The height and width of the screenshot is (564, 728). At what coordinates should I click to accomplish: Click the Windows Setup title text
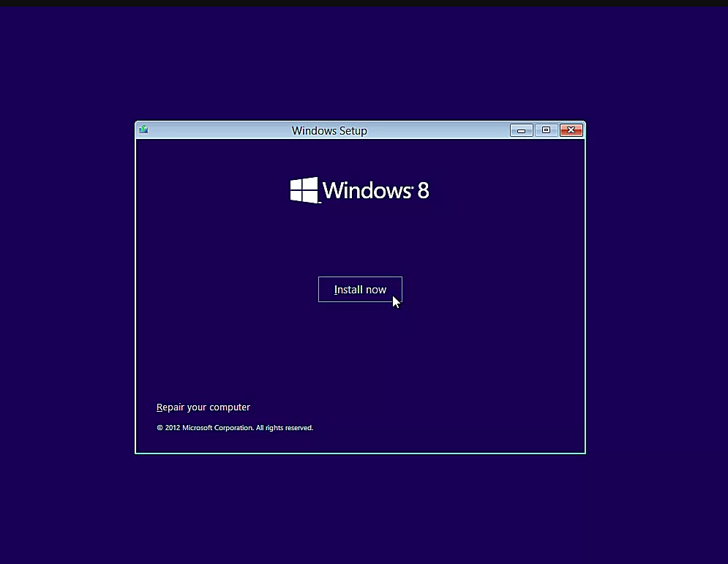[x=329, y=131]
